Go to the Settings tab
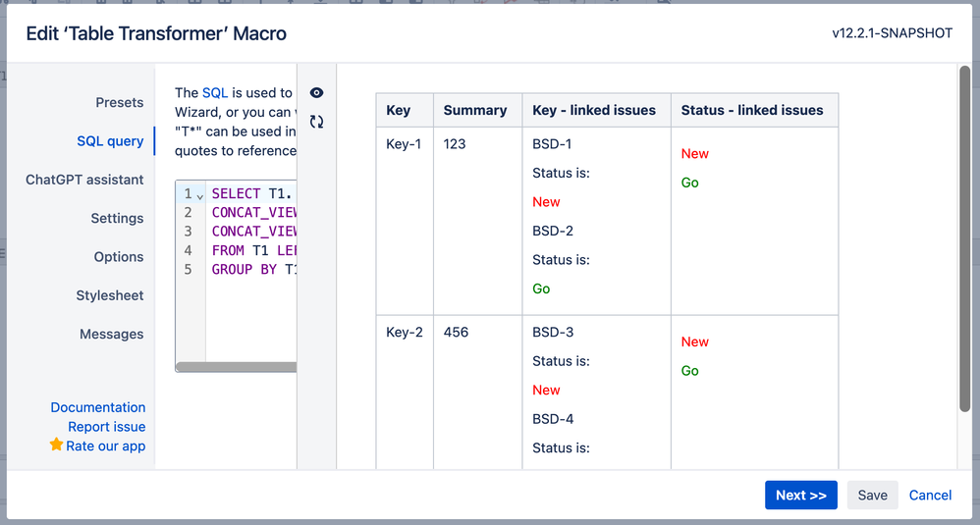Image resolution: width=980 pixels, height=525 pixels. click(x=117, y=219)
